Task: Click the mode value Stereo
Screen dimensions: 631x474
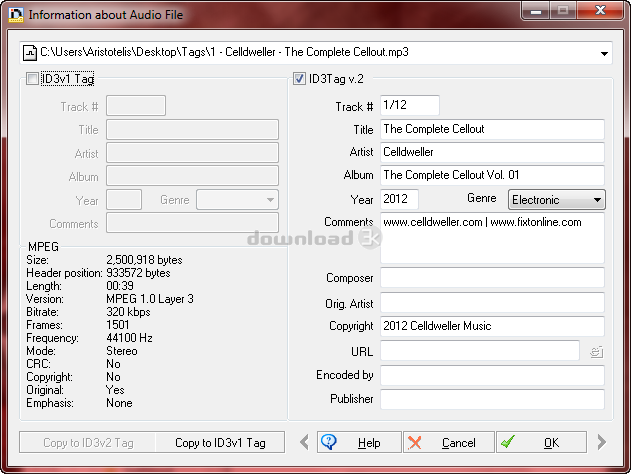Action: [x=122, y=351]
